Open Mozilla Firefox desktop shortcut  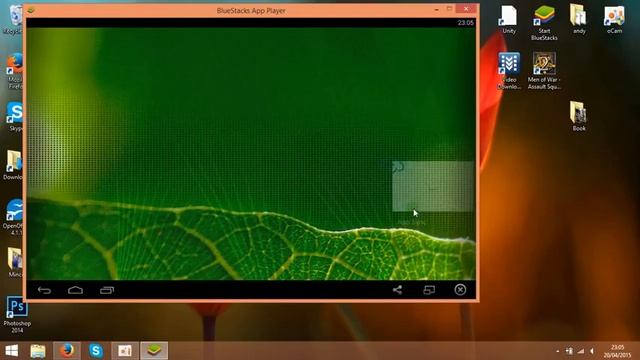(x=15, y=71)
